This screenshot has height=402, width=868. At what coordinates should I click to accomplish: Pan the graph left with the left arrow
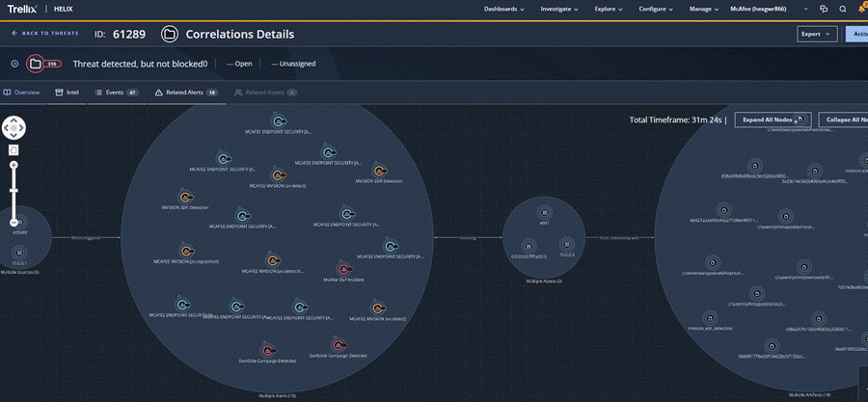(6, 127)
